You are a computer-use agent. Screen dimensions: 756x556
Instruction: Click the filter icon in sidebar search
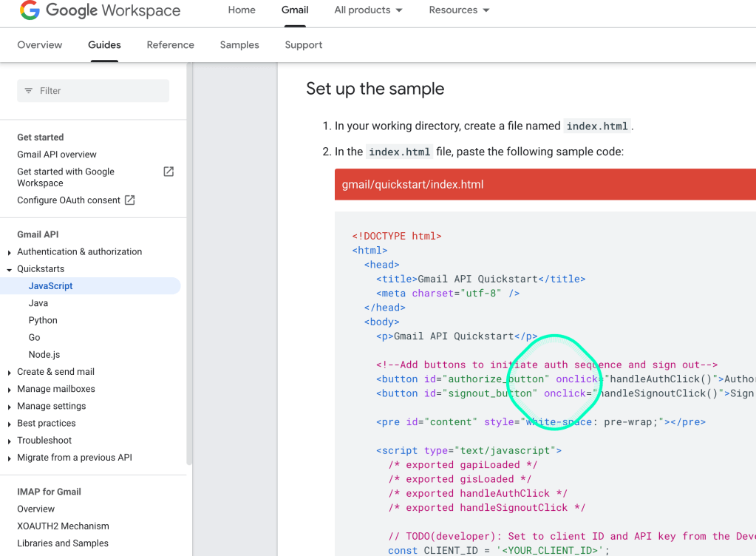pyautogui.click(x=28, y=91)
